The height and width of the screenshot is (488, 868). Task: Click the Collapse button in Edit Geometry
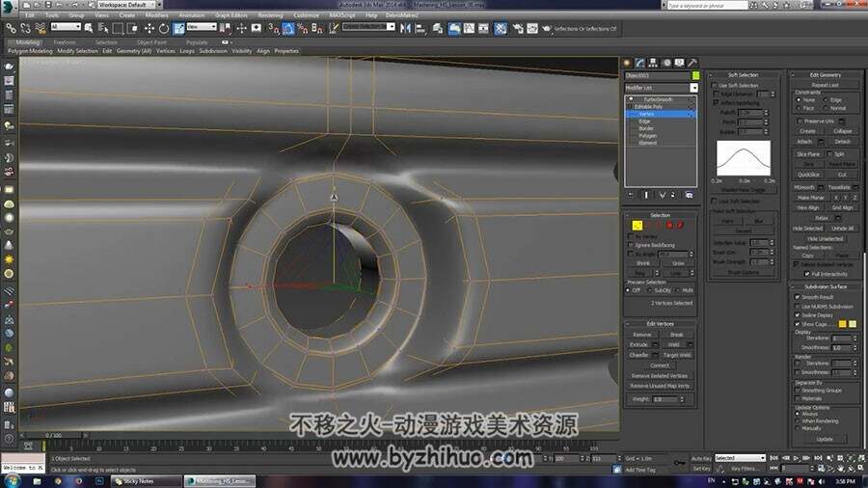(843, 131)
